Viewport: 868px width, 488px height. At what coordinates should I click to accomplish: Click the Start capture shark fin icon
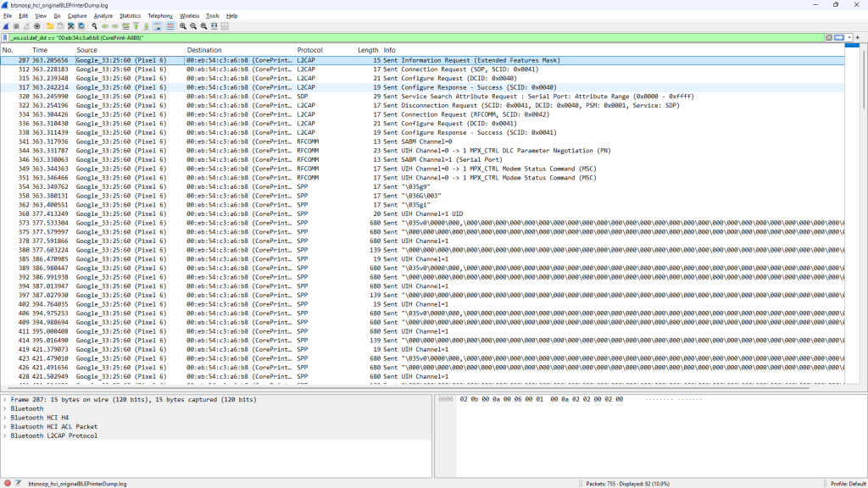click(6, 26)
